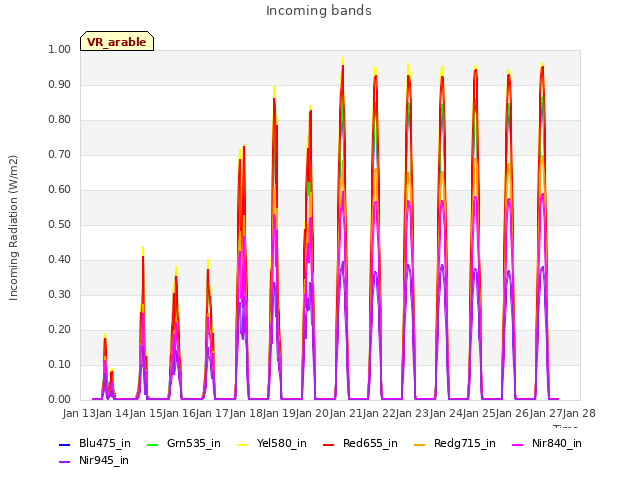Click the Jan 24 x-axis date label
The image size is (640, 480).
[x=446, y=413]
